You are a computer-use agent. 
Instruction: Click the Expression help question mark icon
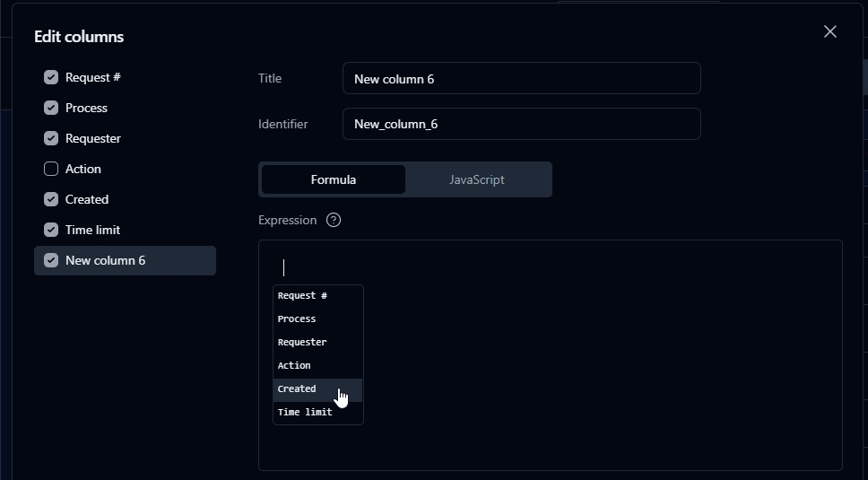point(334,220)
